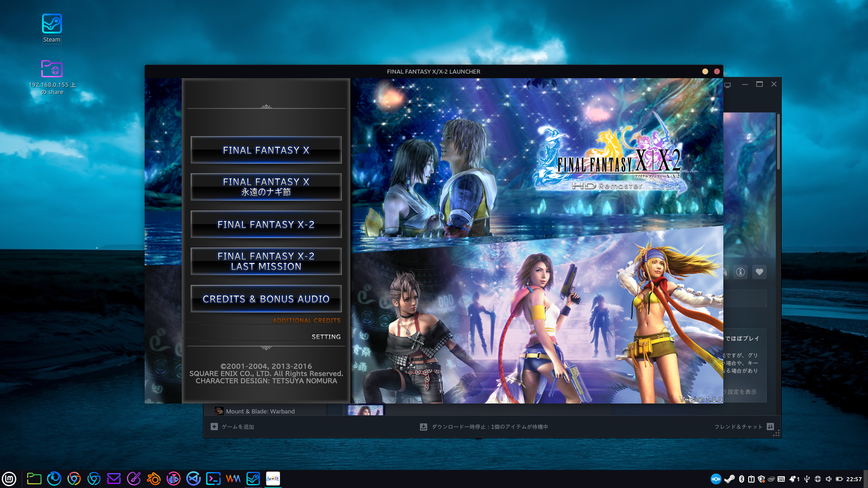The image size is (868, 488).
Task: Click the Steam window's bottom-corner grip
Action: (777, 434)
